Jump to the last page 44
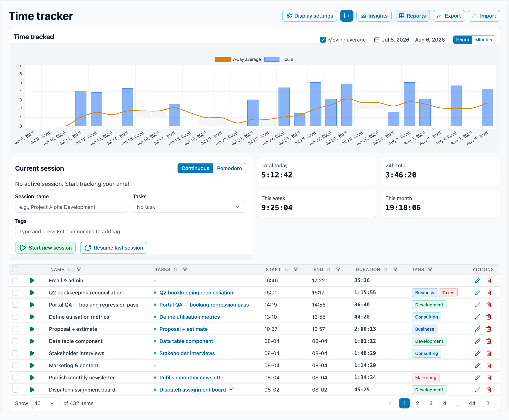509x420 pixels. pyautogui.click(x=472, y=403)
